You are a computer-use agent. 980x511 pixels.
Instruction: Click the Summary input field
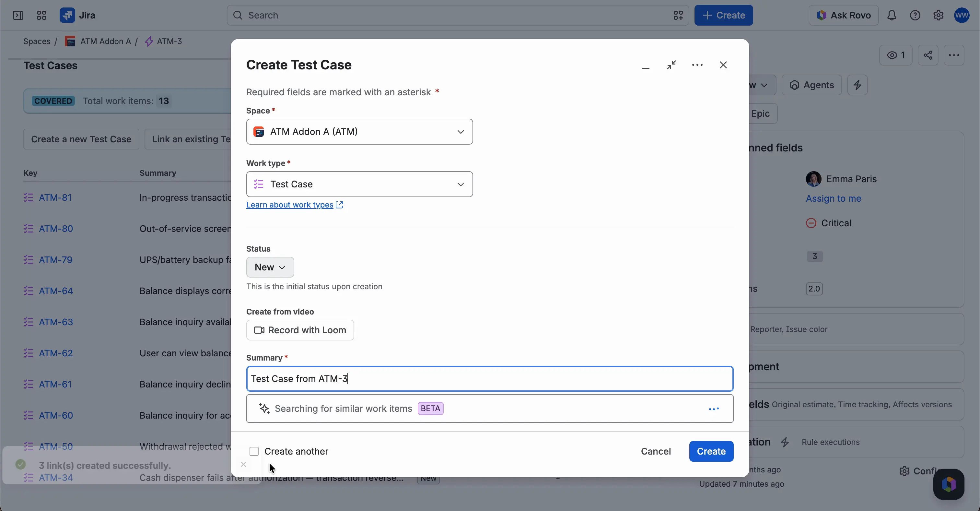[490, 379]
